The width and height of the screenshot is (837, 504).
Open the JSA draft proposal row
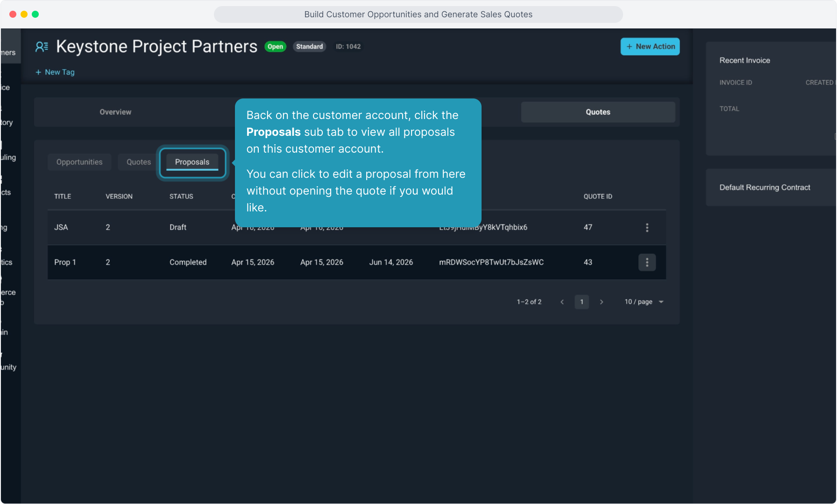[61, 227]
